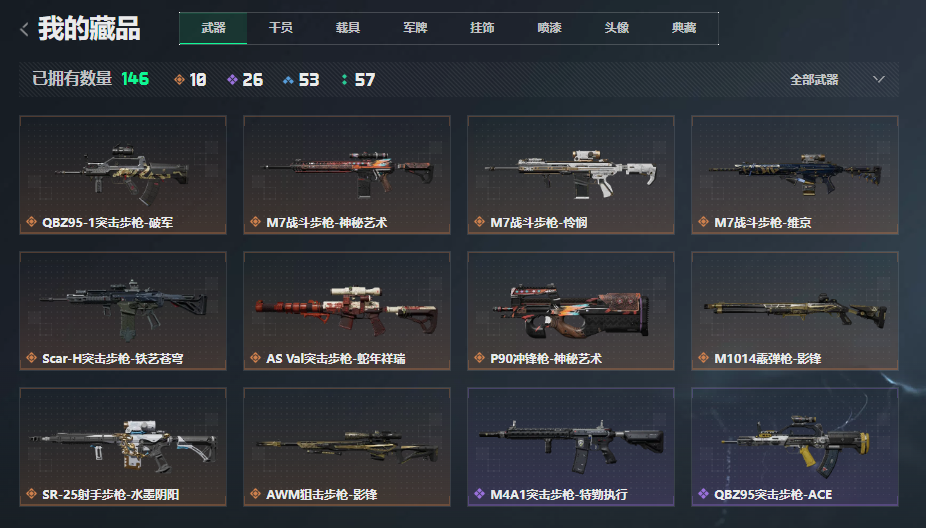Open the 全部武器 weapon filter dropdown

click(837, 79)
